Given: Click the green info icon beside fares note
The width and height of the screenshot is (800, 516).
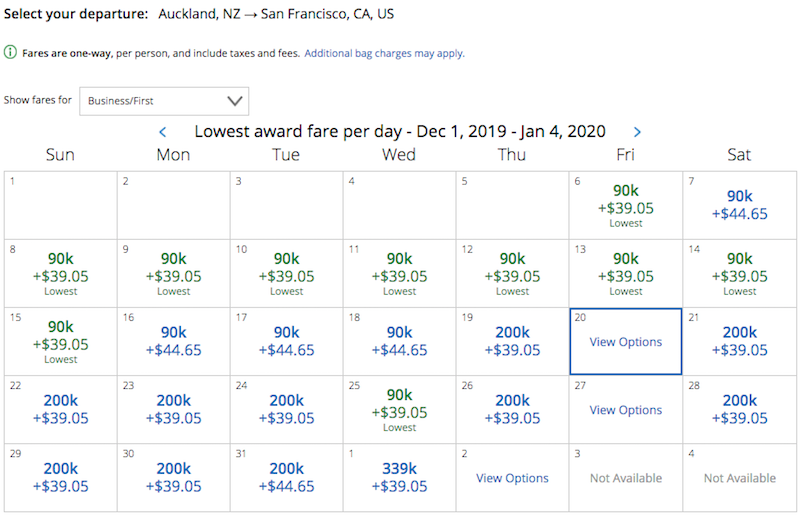Looking at the screenshot, I should pyautogui.click(x=10, y=53).
